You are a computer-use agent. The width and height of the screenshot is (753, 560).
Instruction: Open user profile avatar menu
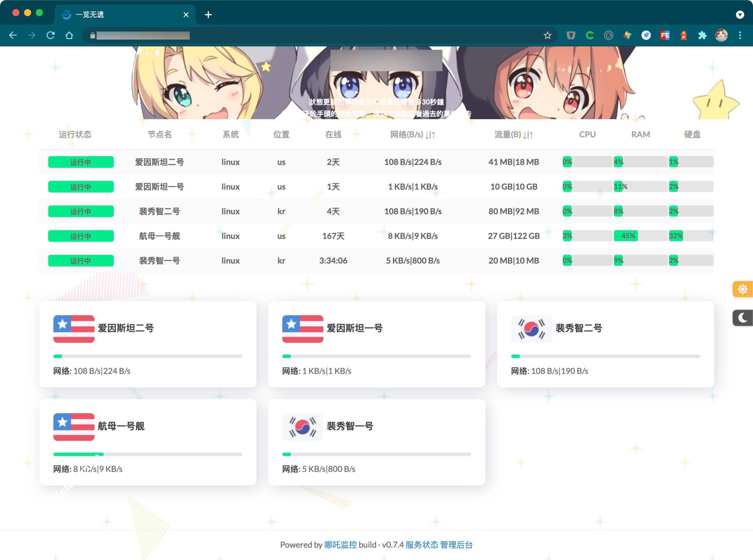pos(721,35)
